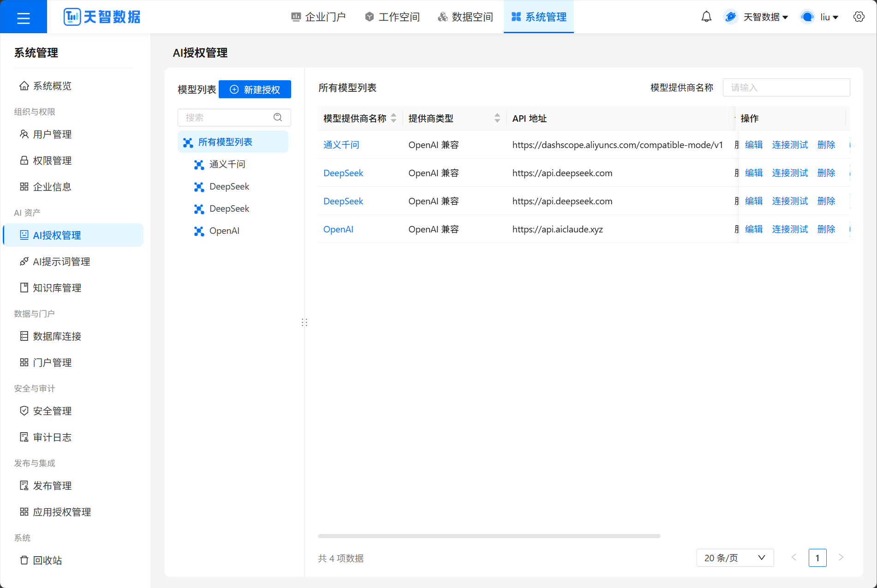The width and height of the screenshot is (877, 588).
Task: Open the 天智数据 organization dropdown
Action: (765, 17)
